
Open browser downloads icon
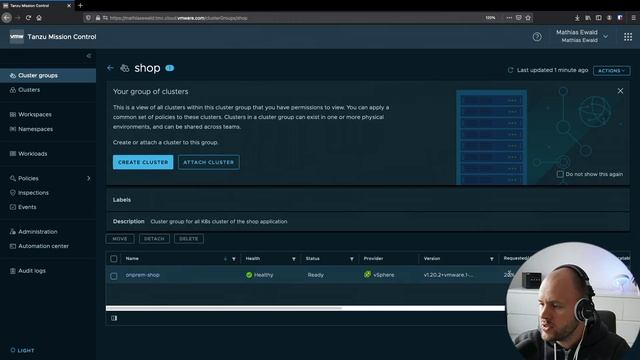577,18
